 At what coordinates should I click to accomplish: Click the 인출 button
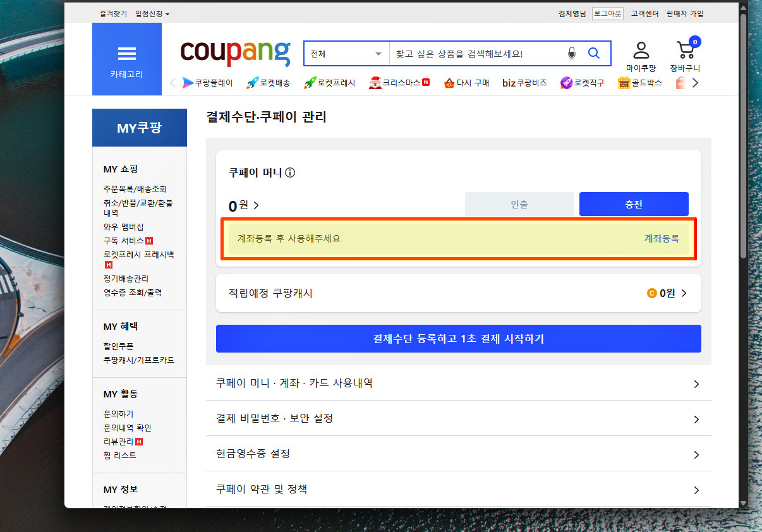pyautogui.click(x=519, y=205)
